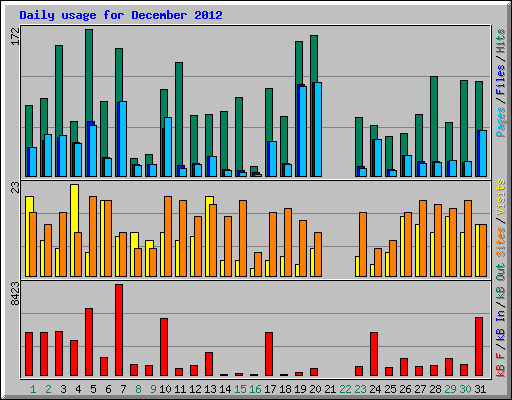Viewport: 512px width, 400px height.
Task: Click the orange sites bar for day 23
Action: 363,244
